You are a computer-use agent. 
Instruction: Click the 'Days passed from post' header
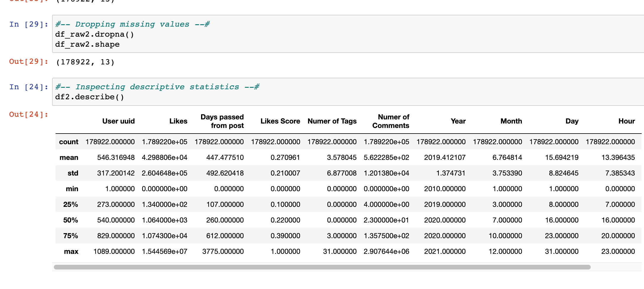222,121
